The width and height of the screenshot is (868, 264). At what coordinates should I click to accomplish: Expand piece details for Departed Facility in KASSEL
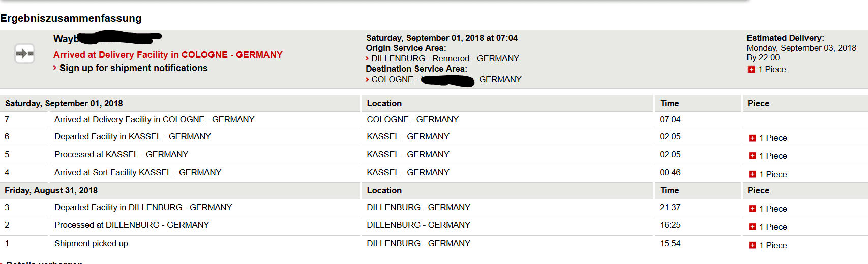click(x=752, y=138)
